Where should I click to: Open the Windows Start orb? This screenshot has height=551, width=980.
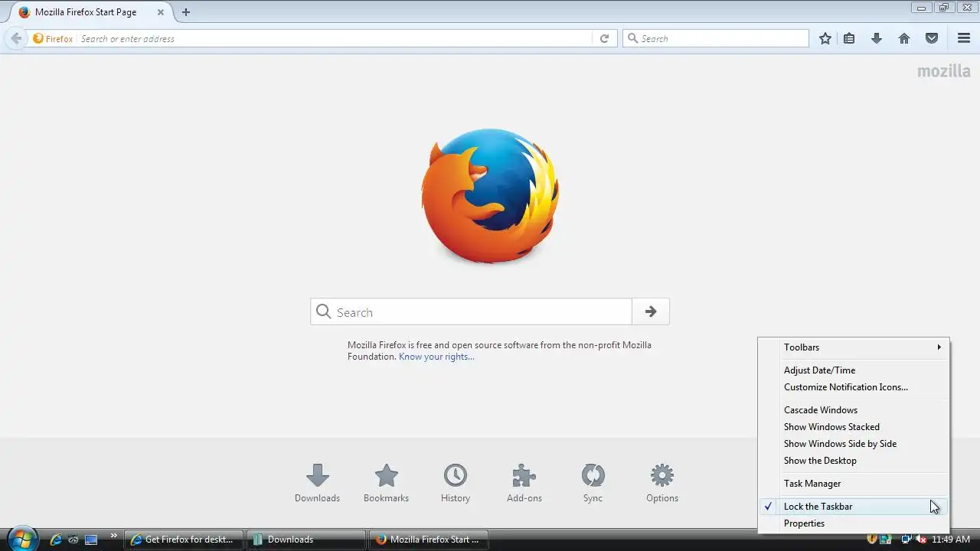(21, 539)
